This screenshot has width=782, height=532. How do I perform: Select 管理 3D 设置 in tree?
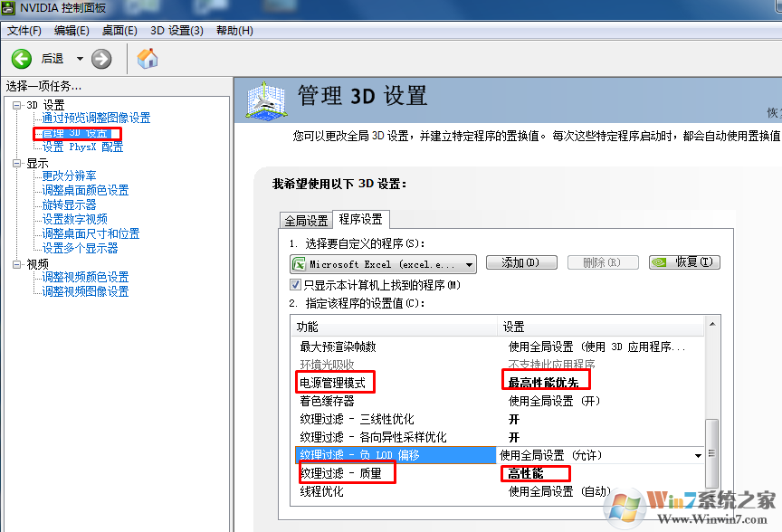point(75,133)
